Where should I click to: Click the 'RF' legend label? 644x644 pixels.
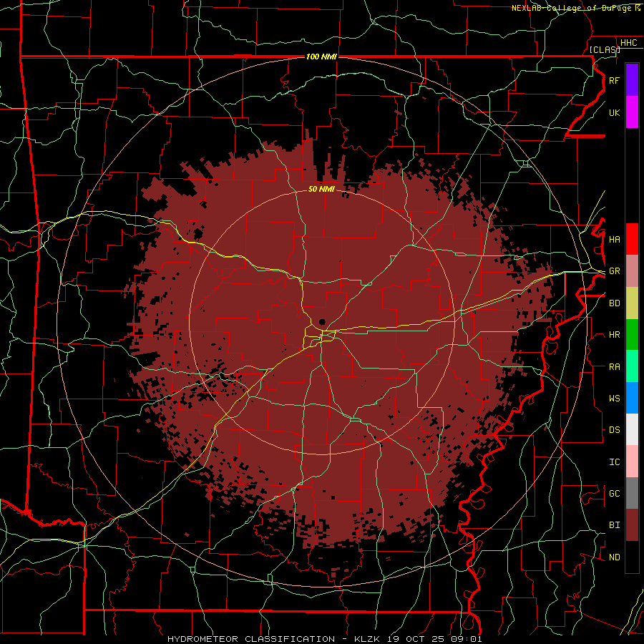click(615, 80)
